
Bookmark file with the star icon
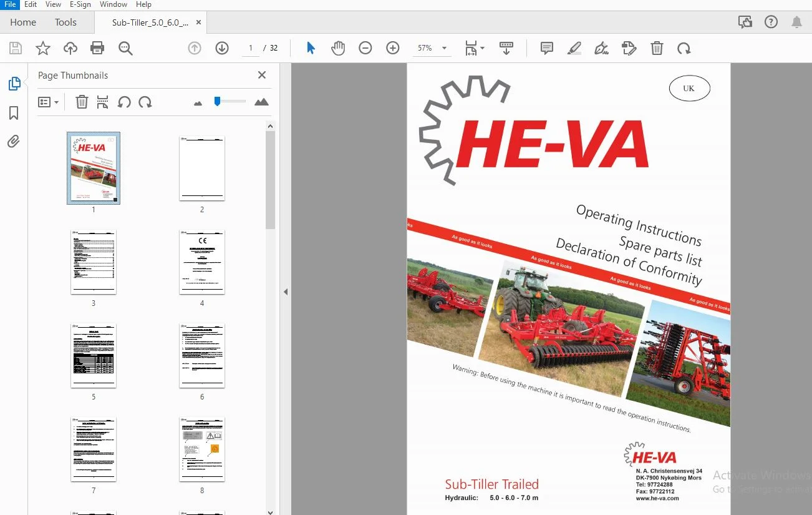point(43,48)
